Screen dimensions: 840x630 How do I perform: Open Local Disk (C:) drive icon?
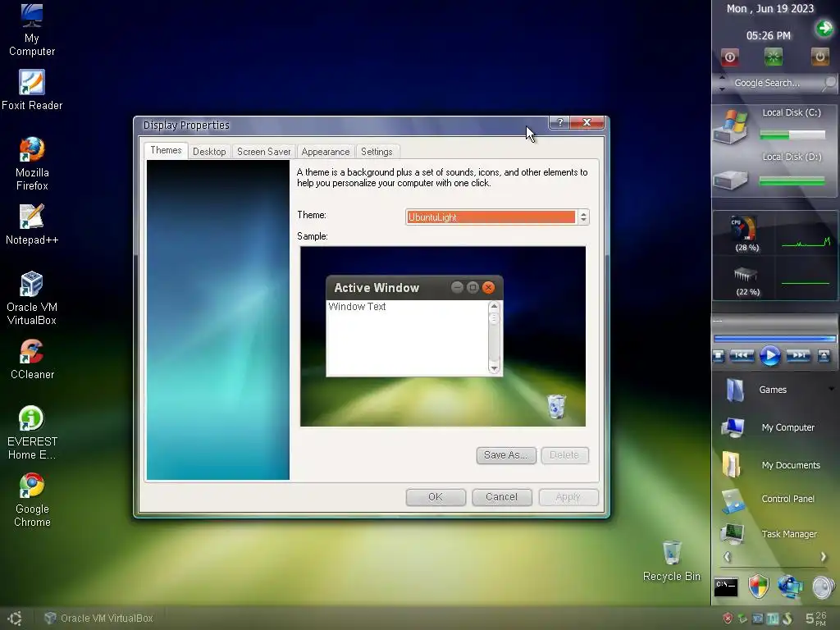(x=729, y=126)
